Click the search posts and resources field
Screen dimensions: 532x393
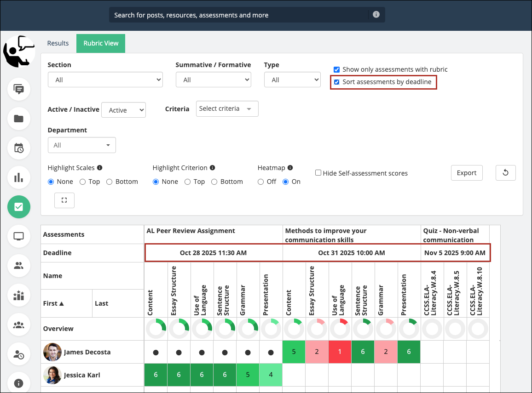239,15
